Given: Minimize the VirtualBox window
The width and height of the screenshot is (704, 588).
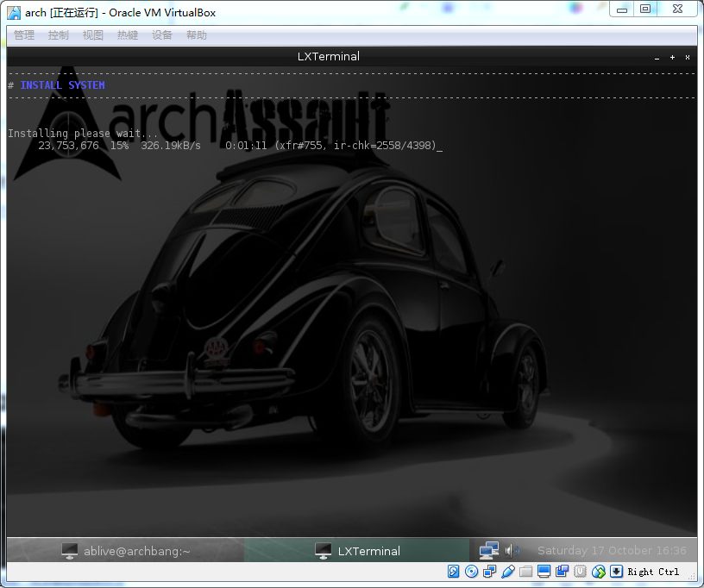Looking at the screenshot, I should click(622, 9).
